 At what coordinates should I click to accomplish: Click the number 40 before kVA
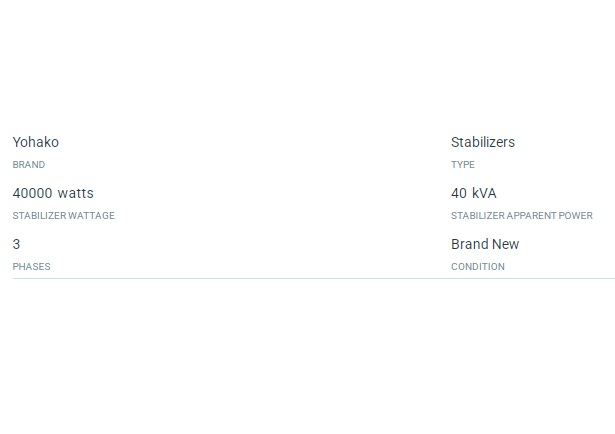point(459,193)
